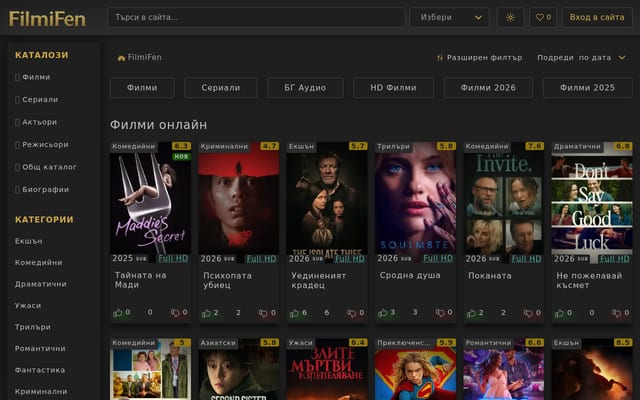
Task: Dislike the movie Не пожелавай късмет
Action: [x=621, y=313]
